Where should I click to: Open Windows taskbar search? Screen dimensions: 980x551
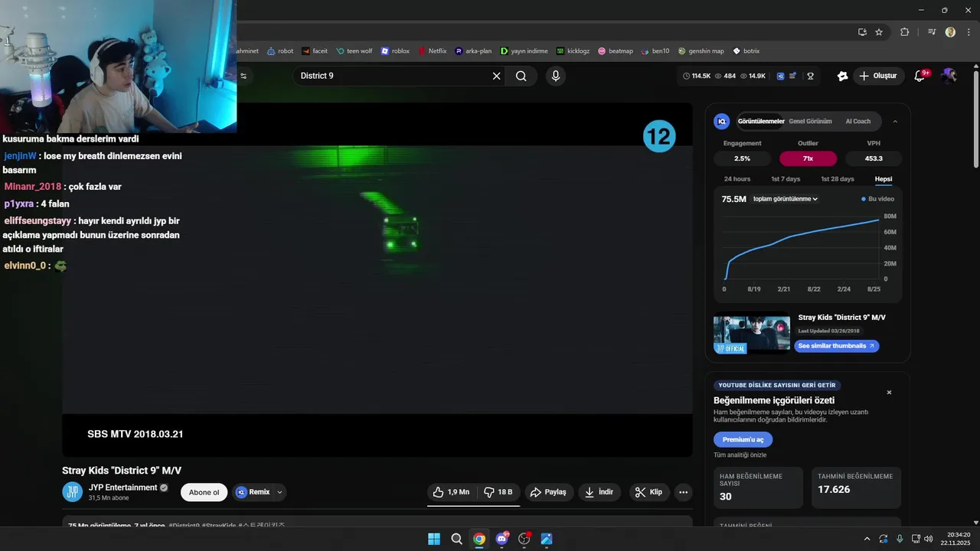pos(456,539)
